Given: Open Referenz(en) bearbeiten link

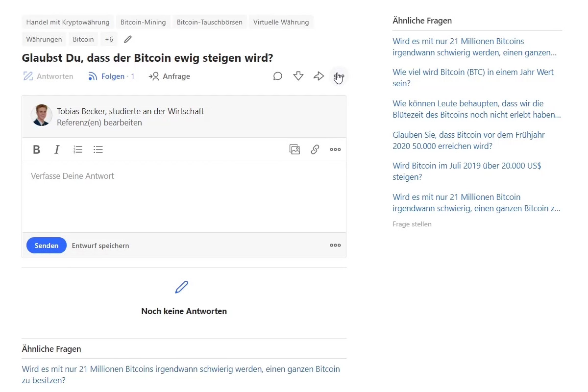Looking at the screenshot, I should pyautogui.click(x=99, y=122).
